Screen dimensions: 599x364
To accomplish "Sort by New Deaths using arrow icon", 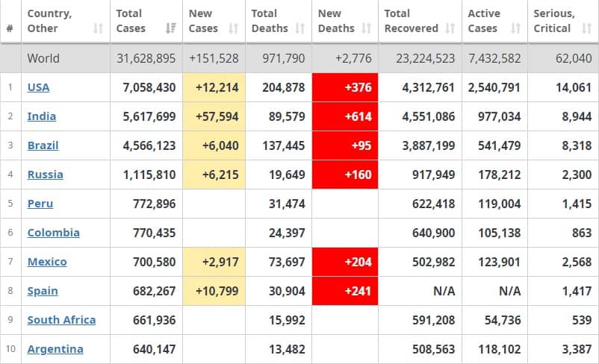I will click(367, 28).
